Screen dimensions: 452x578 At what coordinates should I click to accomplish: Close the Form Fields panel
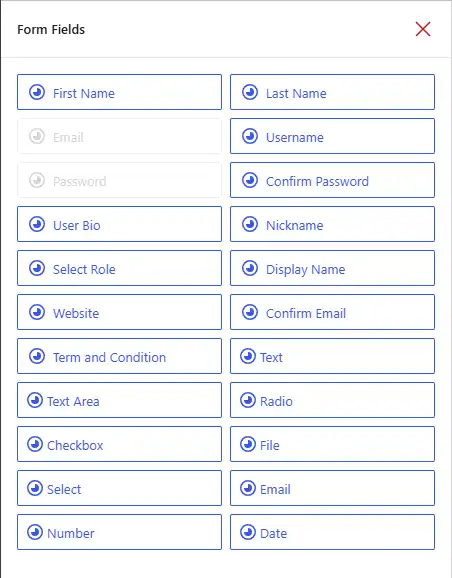pyautogui.click(x=423, y=29)
